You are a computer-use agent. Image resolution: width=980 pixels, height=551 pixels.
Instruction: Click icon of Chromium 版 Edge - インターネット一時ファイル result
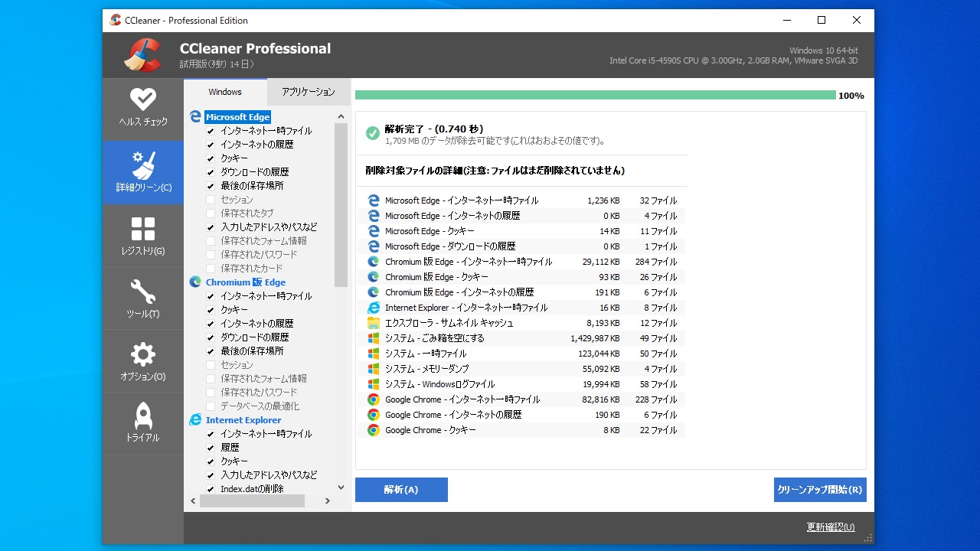pos(374,262)
